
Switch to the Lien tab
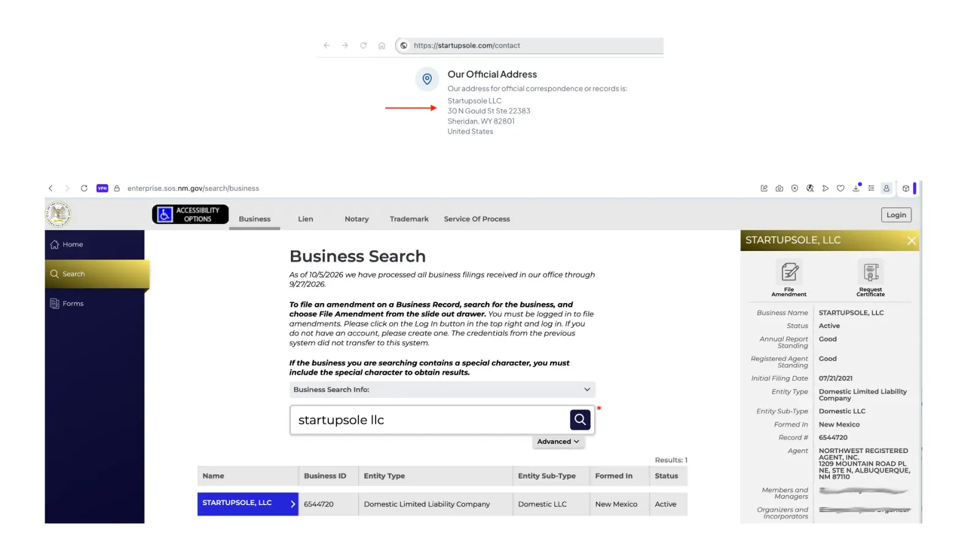[x=306, y=219]
